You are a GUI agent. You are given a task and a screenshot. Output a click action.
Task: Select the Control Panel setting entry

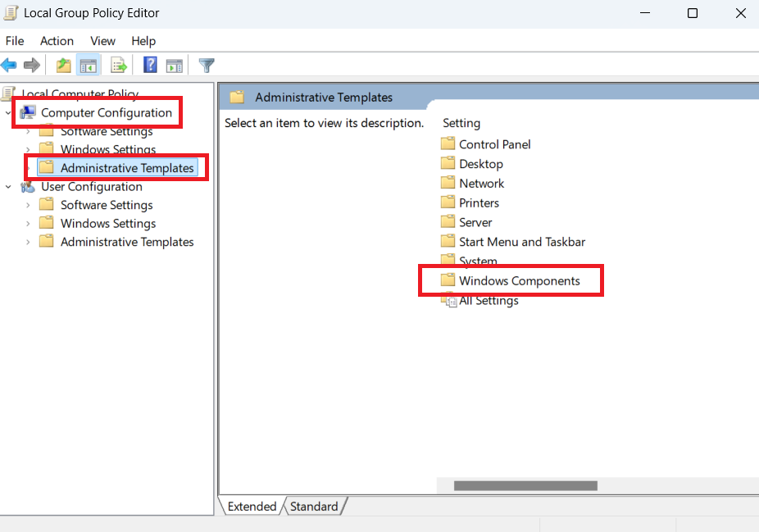(495, 144)
